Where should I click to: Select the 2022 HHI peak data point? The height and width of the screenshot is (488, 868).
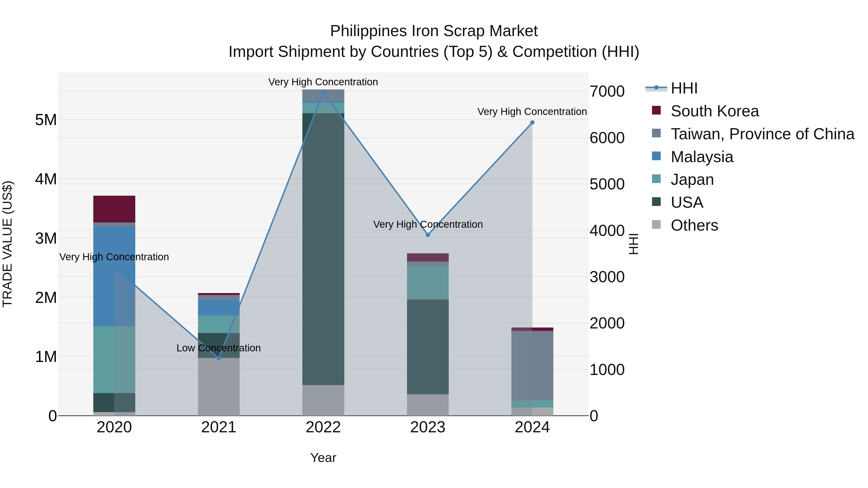[x=323, y=92]
